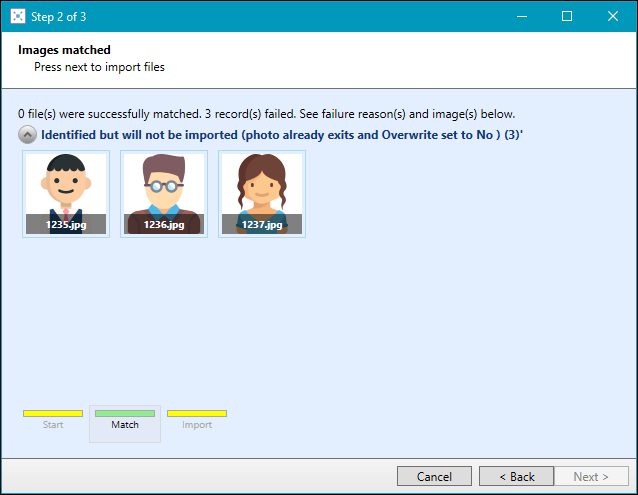
Task: Select the brown-haired woman avatar photo
Action: (x=262, y=185)
